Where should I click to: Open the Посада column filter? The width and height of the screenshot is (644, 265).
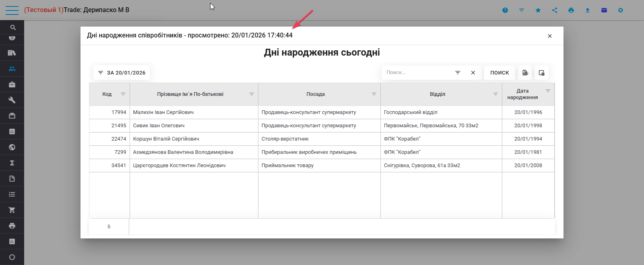pos(374,94)
